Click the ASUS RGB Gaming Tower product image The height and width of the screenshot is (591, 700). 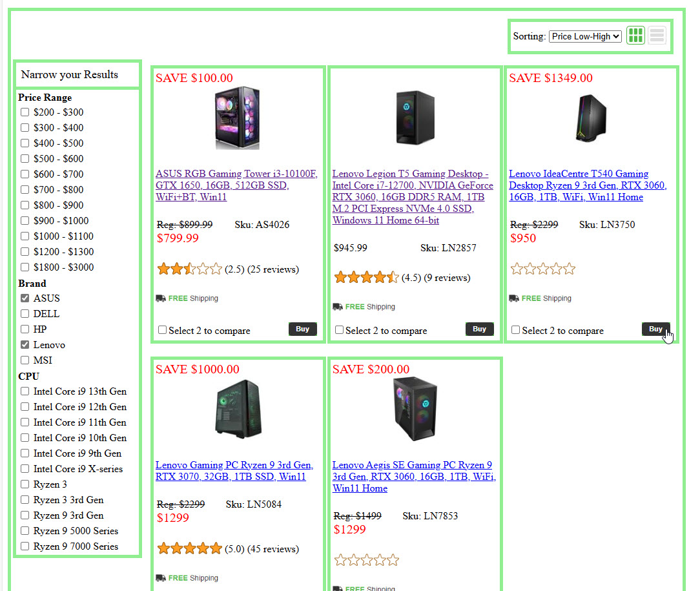tap(237, 119)
